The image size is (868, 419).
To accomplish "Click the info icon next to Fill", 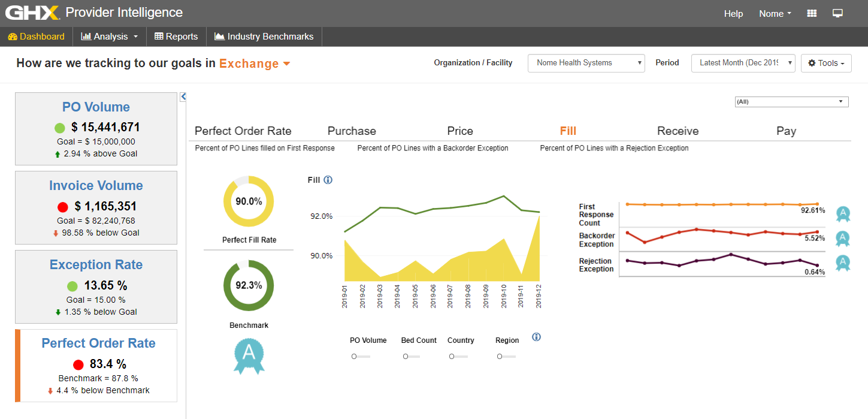I will tap(328, 180).
